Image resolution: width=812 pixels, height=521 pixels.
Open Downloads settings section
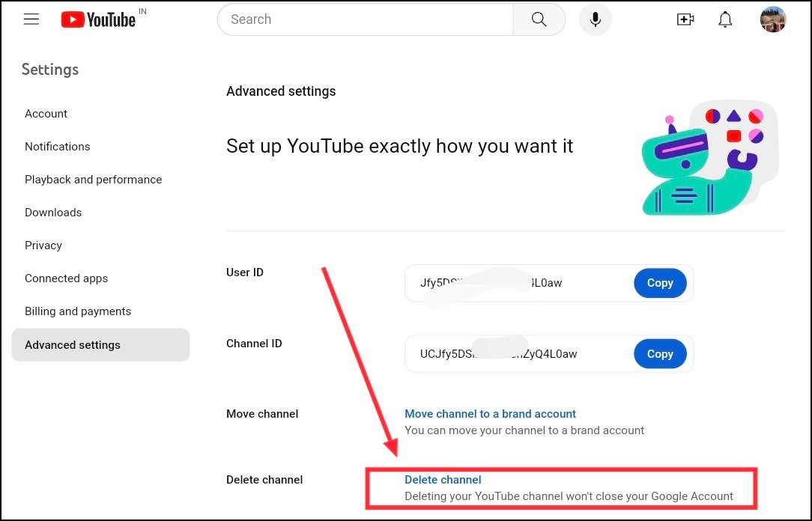(53, 213)
